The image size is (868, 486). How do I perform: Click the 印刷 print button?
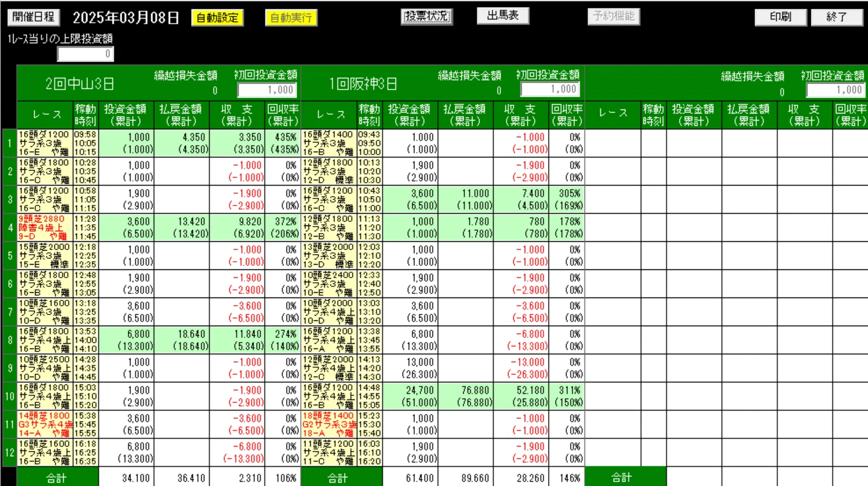click(781, 17)
